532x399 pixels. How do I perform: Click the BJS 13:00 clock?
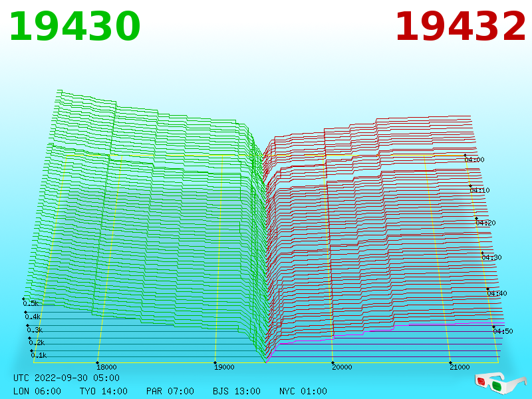237,391
